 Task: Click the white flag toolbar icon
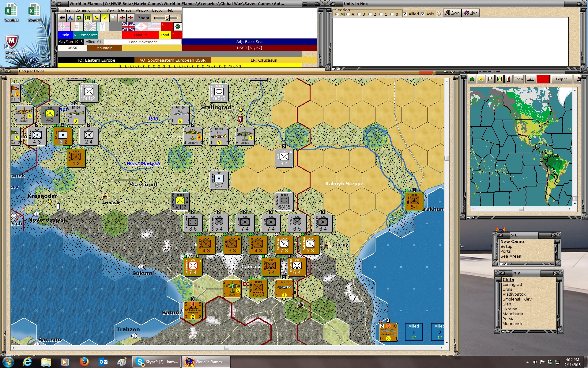tap(113, 18)
